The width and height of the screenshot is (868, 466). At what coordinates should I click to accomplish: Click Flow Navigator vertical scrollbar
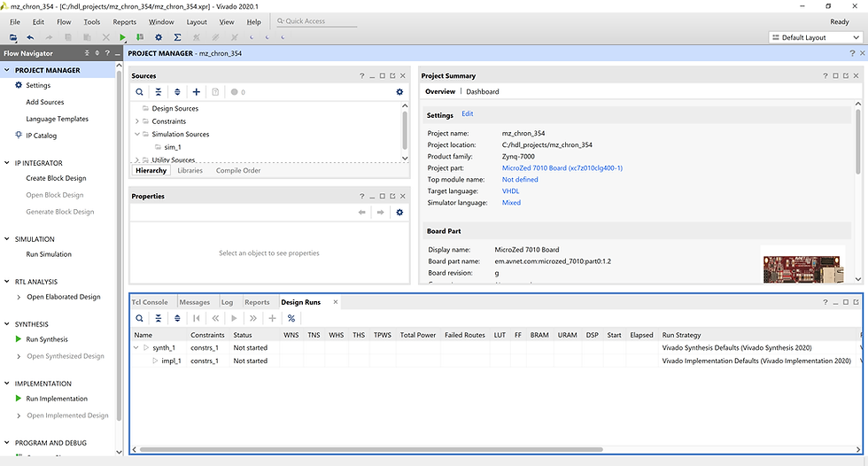coord(119,244)
